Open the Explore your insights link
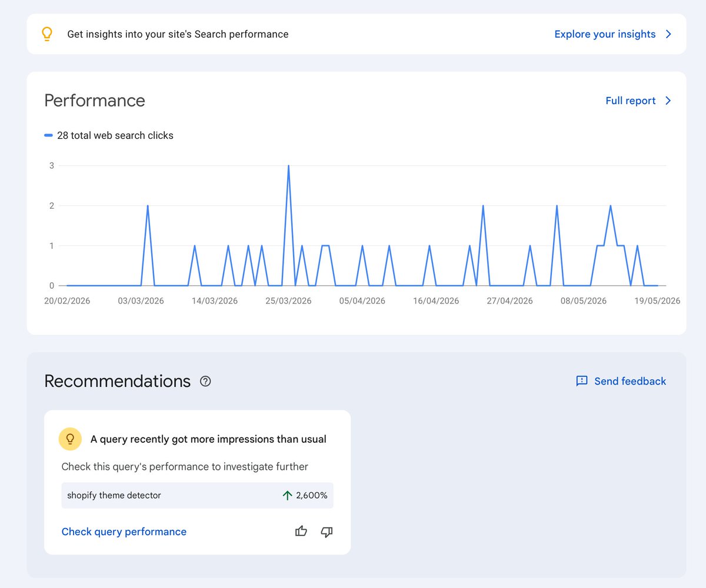The image size is (706, 588). (605, 34)
